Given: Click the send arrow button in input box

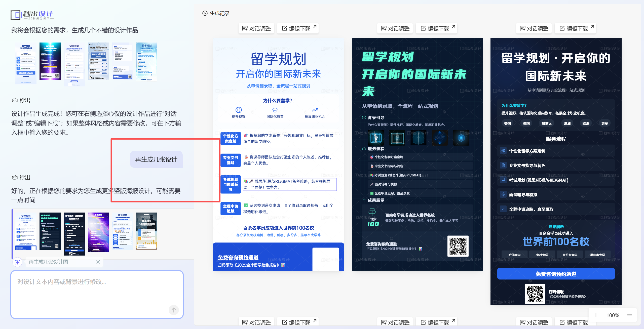Looking at the screenshot, I should 173,310.
